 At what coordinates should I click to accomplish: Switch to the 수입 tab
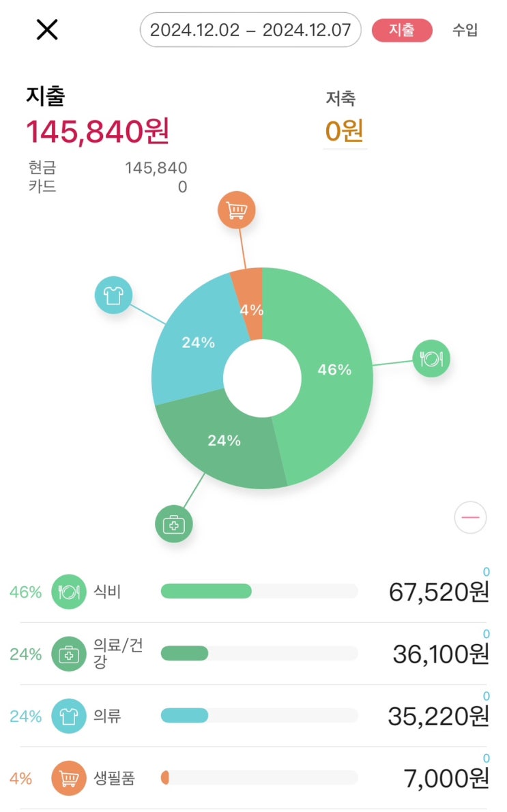pos(465,30)
